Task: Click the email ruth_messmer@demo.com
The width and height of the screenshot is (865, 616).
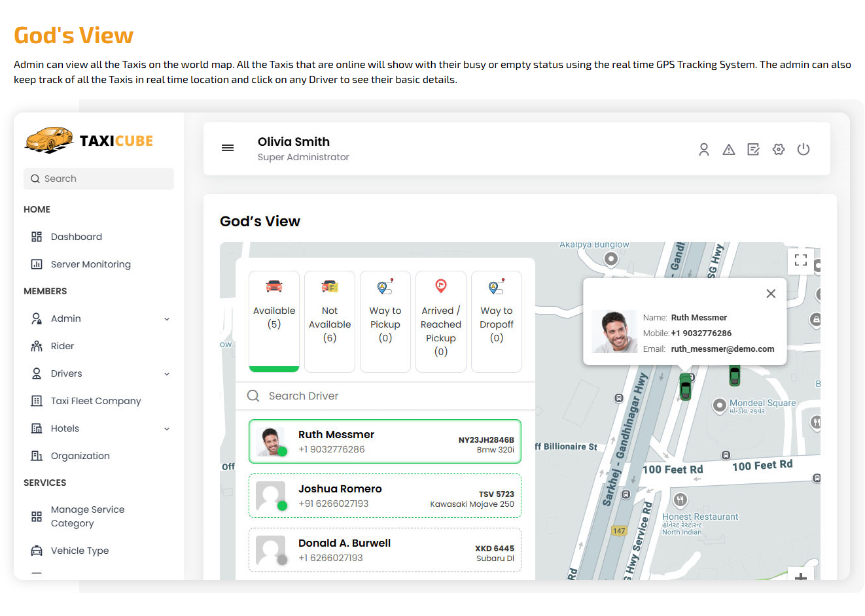Action: pos(722,349)
